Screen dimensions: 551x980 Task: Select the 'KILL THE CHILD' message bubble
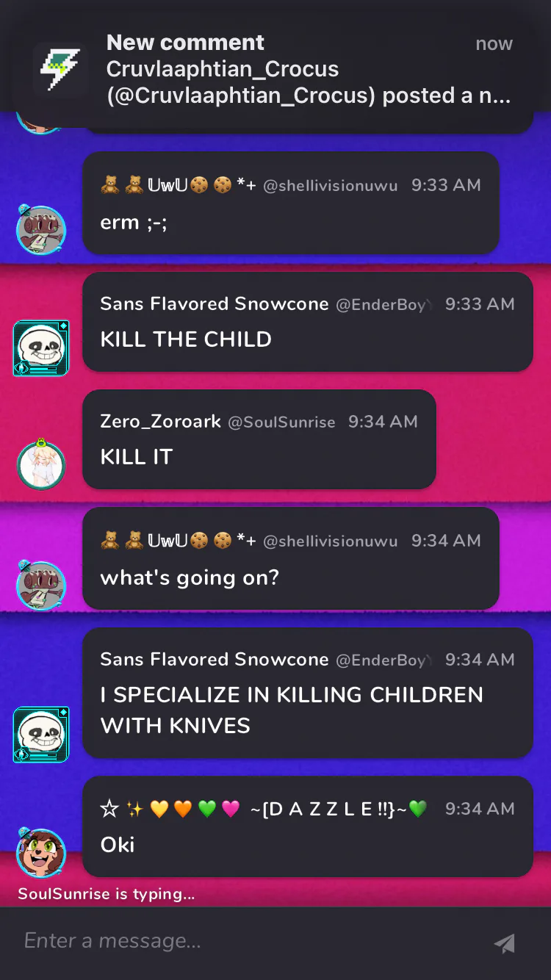(308, 322)
